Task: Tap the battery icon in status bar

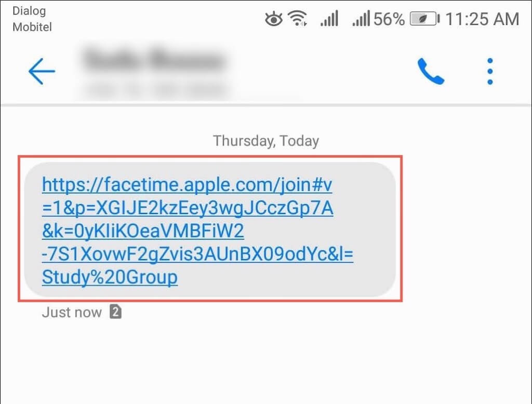Action: coord(425,19)
